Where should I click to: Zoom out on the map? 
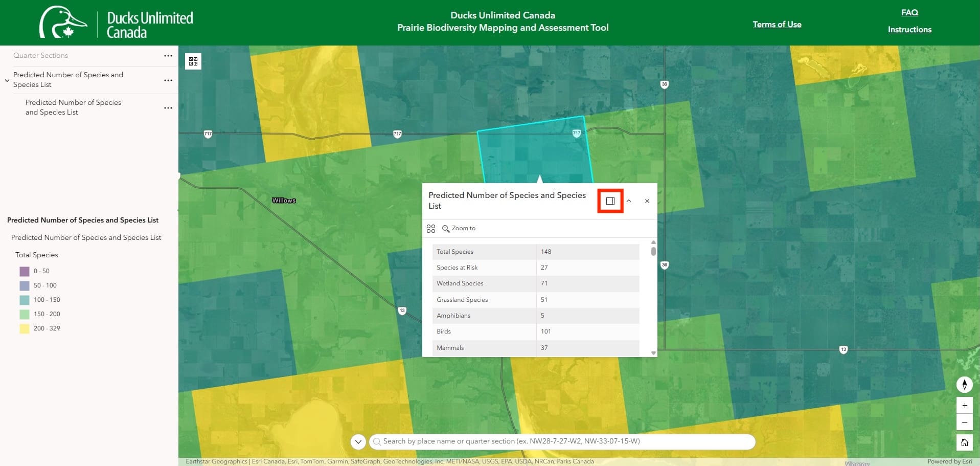click(965, 422)
